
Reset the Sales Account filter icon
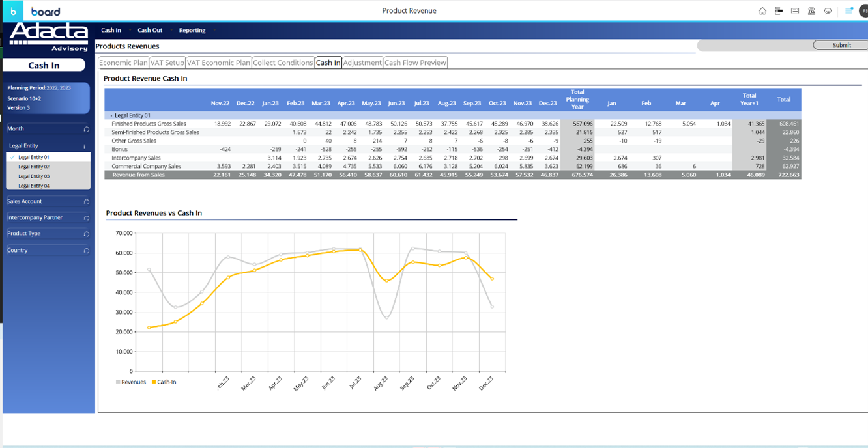(86, 202)
